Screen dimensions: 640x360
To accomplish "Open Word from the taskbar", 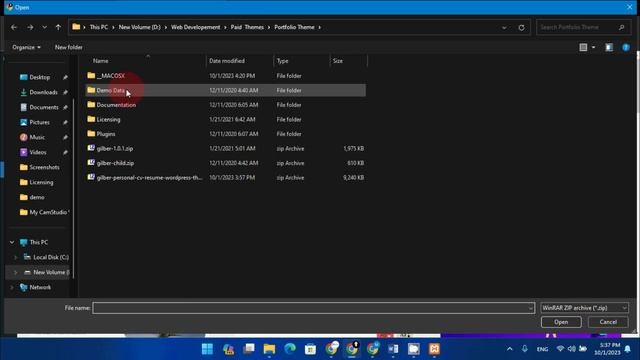I will (393, 349).
